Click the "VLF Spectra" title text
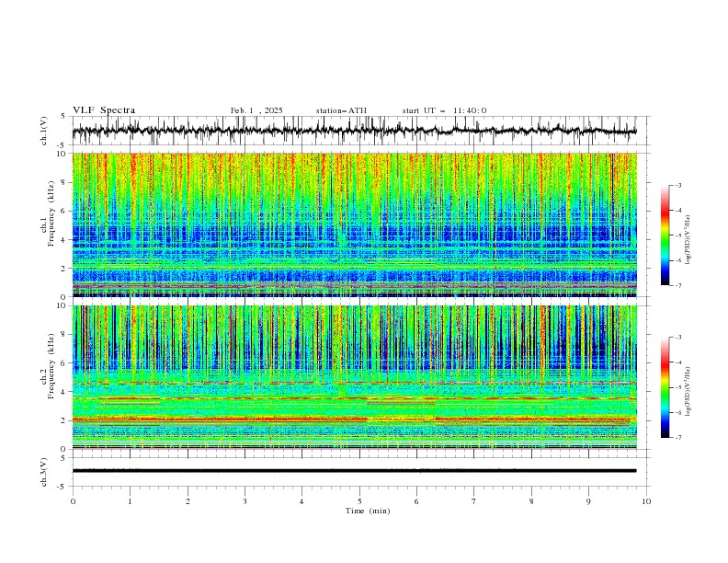The height and width of the screenshot is (563, 728). coord(104,110)
